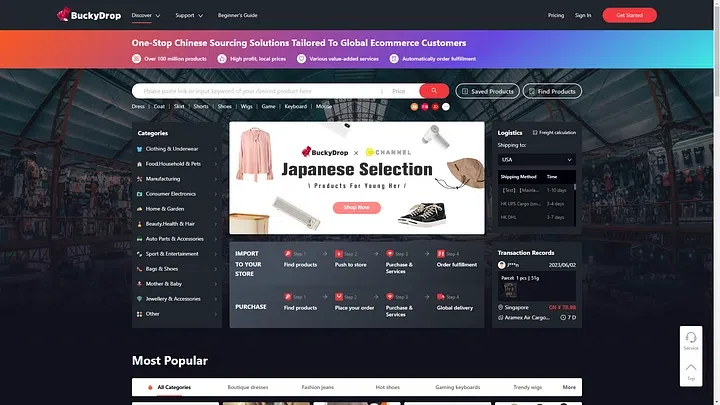The image size is (720, 405).
Task: Click the HK UPS Cargo shipping row
Action: tap(535, 203)
